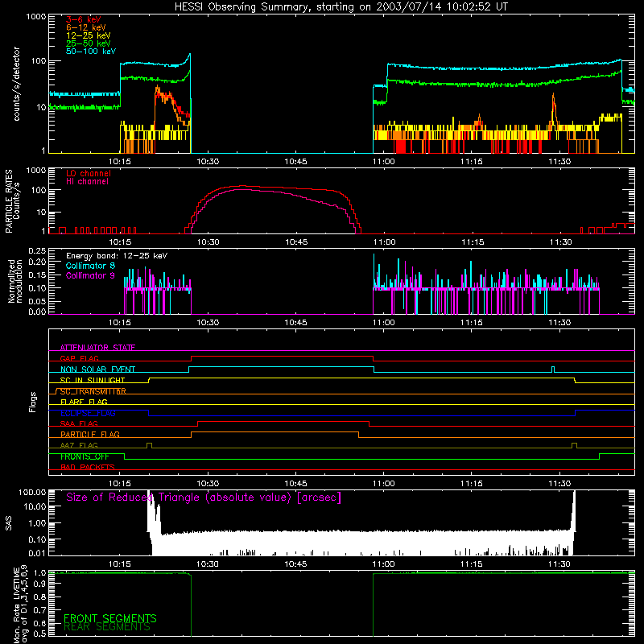The width and height of the screenshot is (644, 644).
Task: Click 10:30 tick label under counts plot
Action: tap(208, 162)
